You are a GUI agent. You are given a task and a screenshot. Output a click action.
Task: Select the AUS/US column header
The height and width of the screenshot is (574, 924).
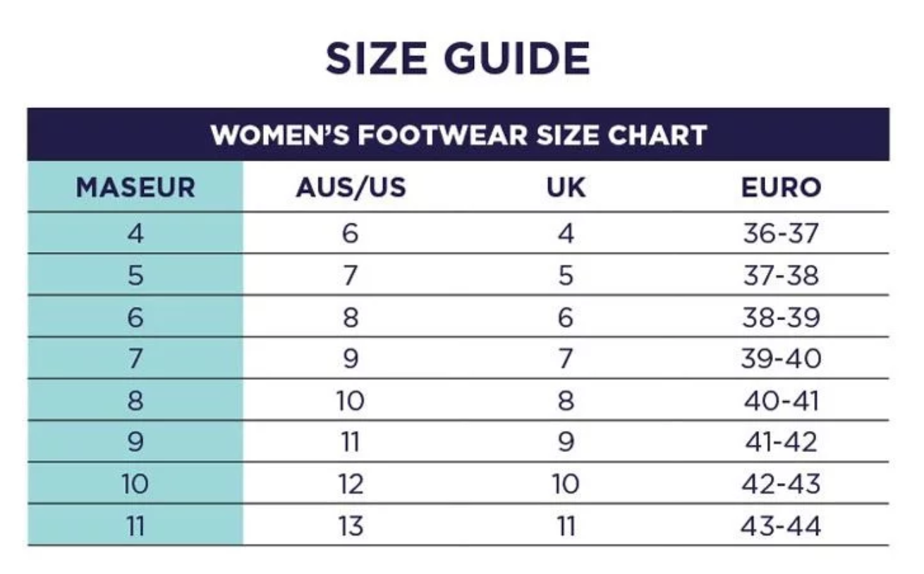point(351,188)
